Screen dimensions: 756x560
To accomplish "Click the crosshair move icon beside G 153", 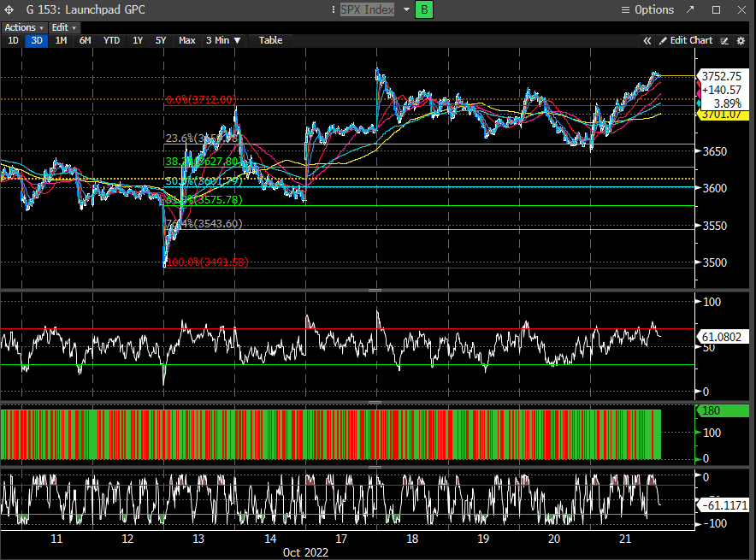I will click(x=9, y=9).
